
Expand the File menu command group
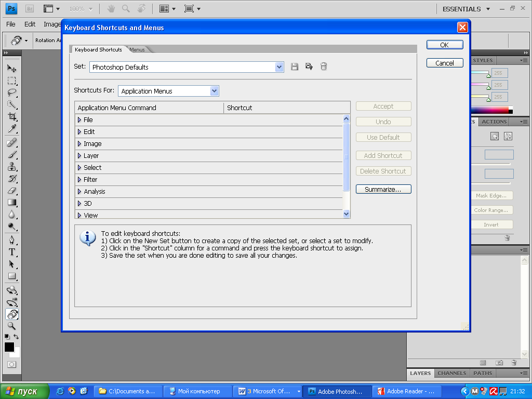pyautogui.click(x=79, y=120)
